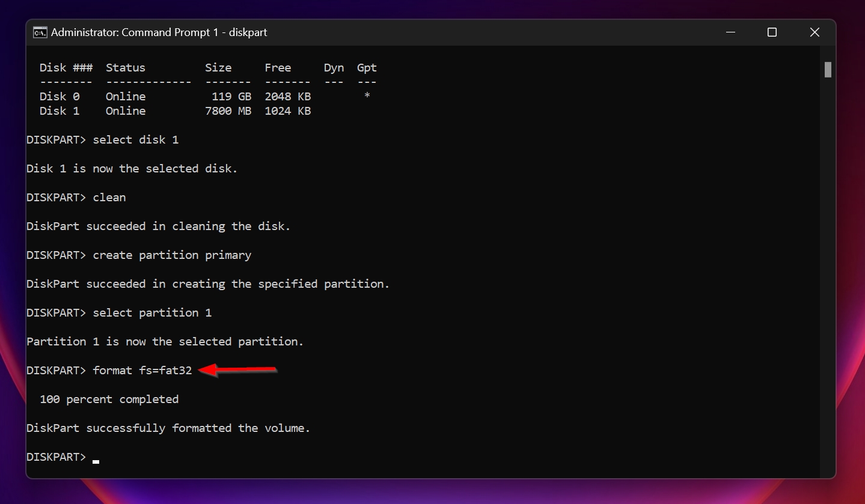
Task: Click 'DiskPart succeeded in creating the specified partition.'
Action: click(x=208, y=284)
